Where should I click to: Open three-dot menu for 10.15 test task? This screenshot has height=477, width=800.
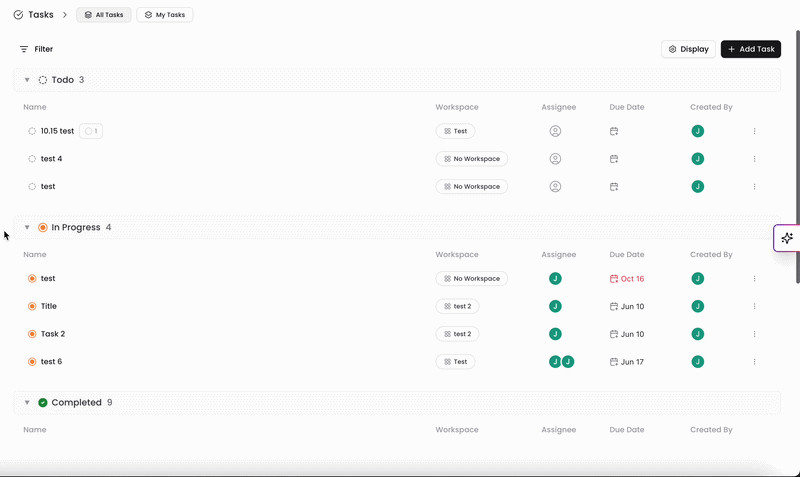(x=754, y=131)
